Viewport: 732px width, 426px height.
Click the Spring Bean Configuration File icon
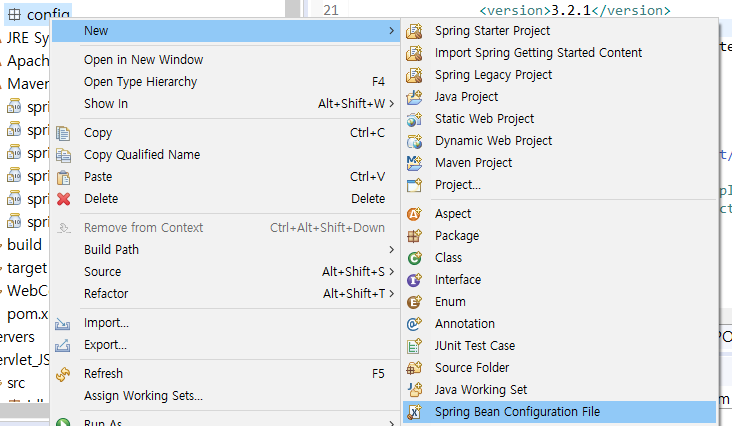pyautogui.click(x=414, y=412)
